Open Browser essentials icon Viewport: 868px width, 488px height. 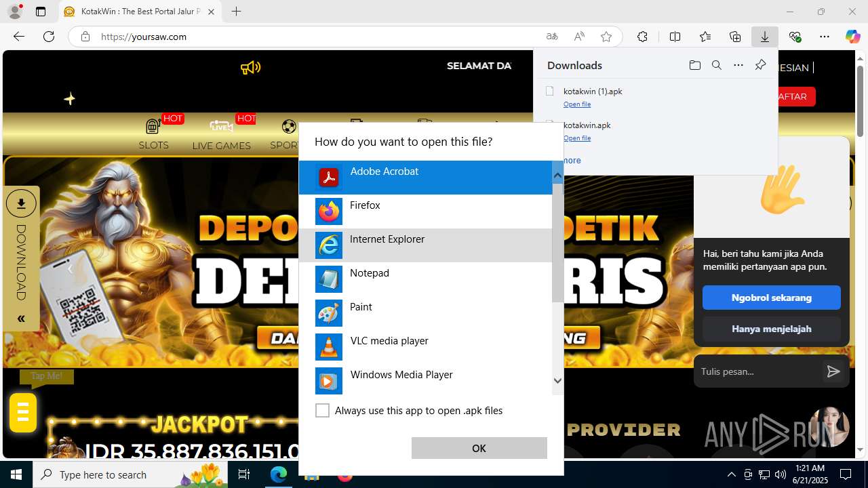[x=795, y=37]
